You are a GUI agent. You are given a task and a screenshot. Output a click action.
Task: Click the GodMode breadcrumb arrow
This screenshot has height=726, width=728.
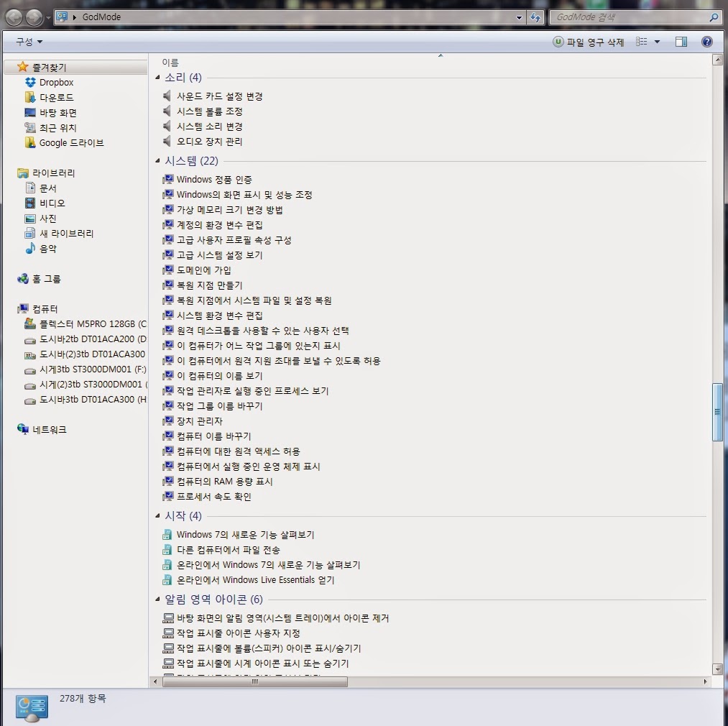pyautogui.click(x=75, y=17)
